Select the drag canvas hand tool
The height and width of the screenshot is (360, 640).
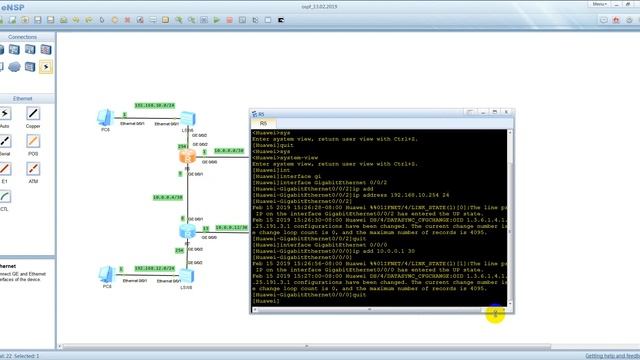pyautogui.click(x=114, y=20)
